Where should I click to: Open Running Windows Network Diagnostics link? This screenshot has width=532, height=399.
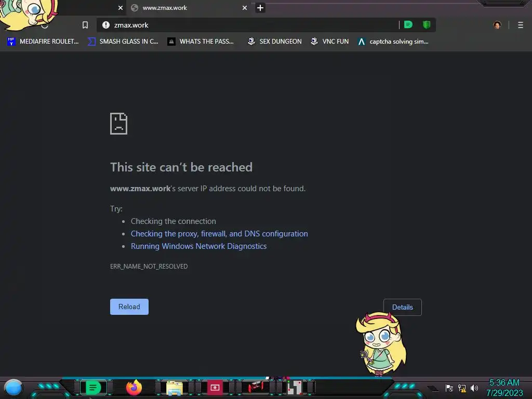(x=198, y=246)
